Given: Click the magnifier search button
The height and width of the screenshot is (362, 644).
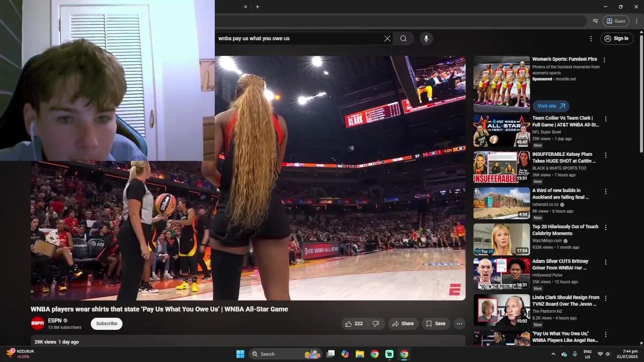Looking at the screenshot, I should pos(404,38).
